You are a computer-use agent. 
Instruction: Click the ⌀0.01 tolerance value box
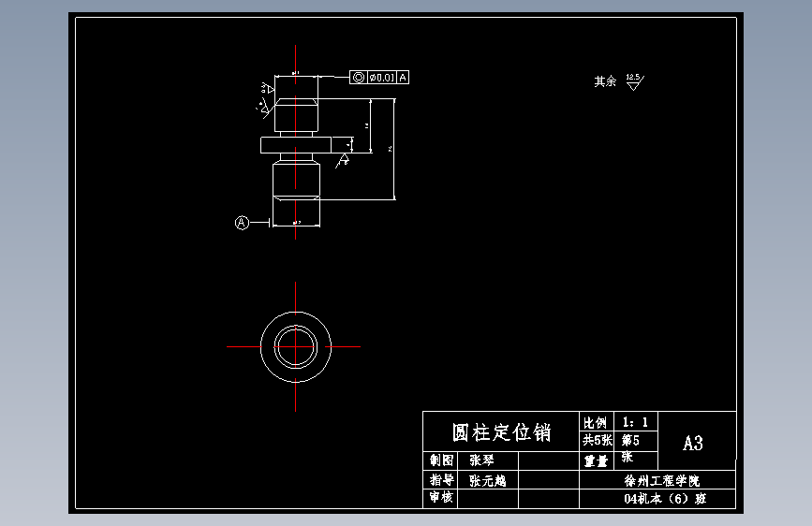point(382,78)
